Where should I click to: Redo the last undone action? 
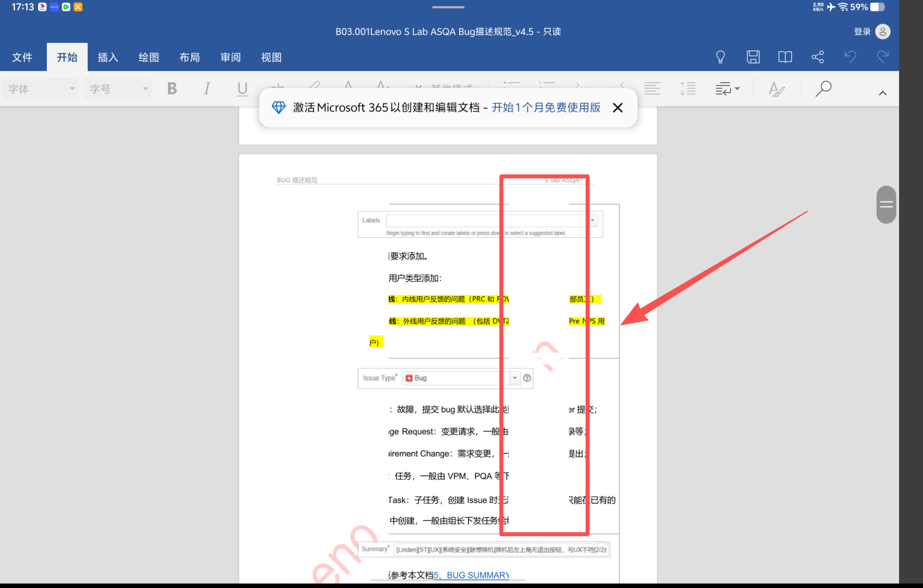[x=883, y=57]
